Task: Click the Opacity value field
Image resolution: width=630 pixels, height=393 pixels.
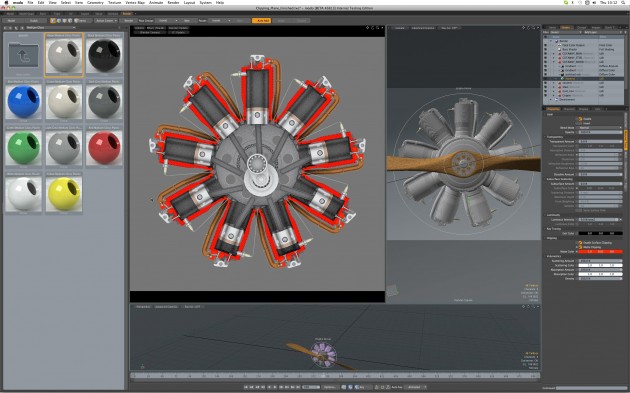Action: click(x=600, y=132)
